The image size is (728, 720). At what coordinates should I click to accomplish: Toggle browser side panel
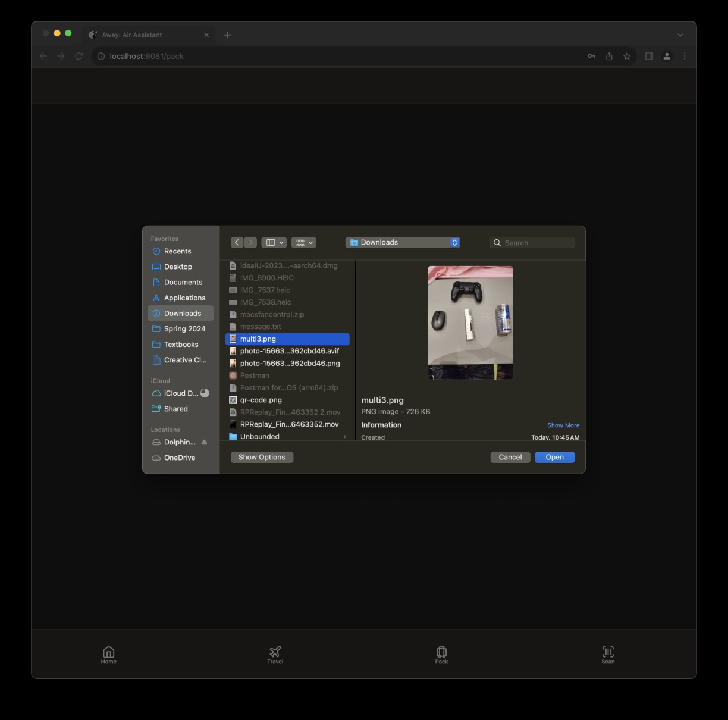(x=649, y=56)
